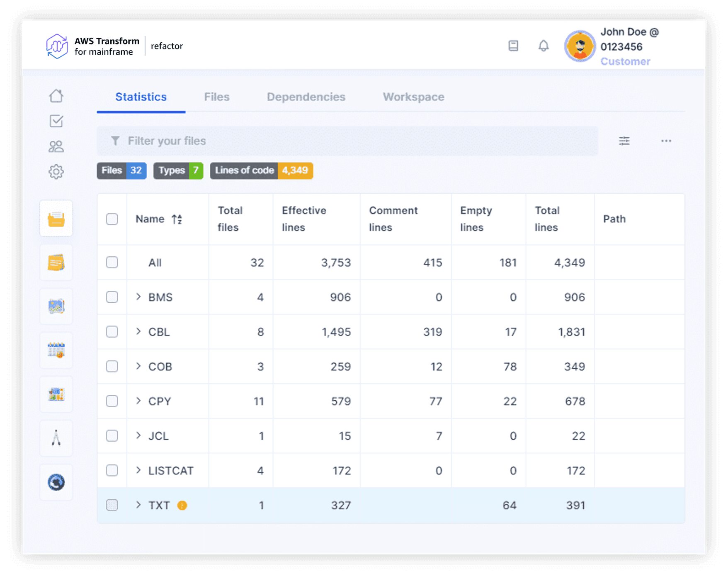Expand the LISTCAT row chevron
The image size is (728, 574).
tap(138, 470)
